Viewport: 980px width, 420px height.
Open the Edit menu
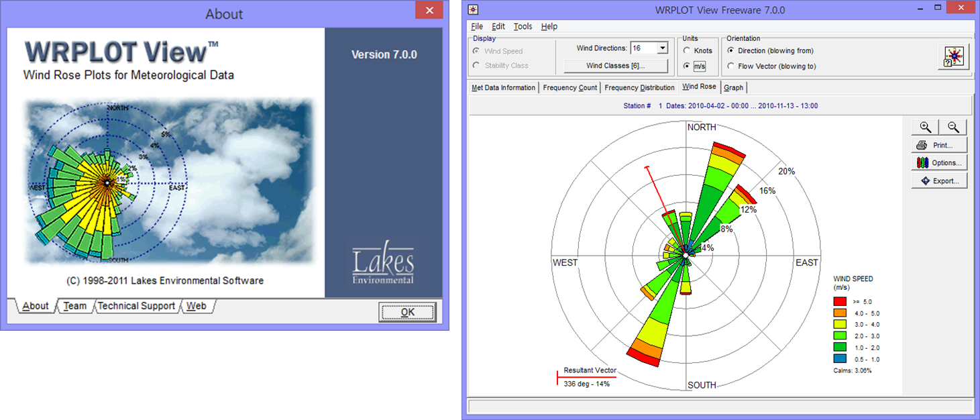[x=498, y=27]
